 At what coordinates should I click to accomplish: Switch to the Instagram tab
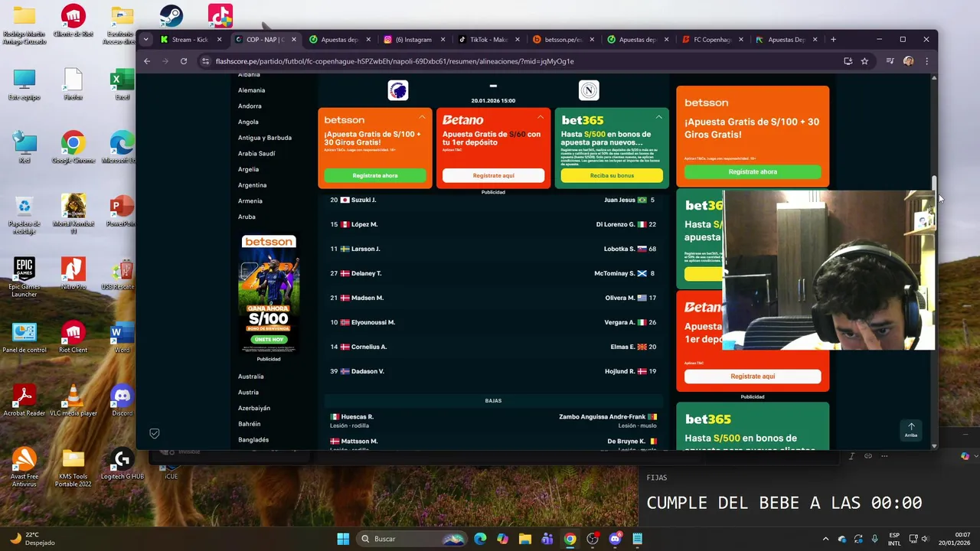pyautogui.click(x=412, y=39)
